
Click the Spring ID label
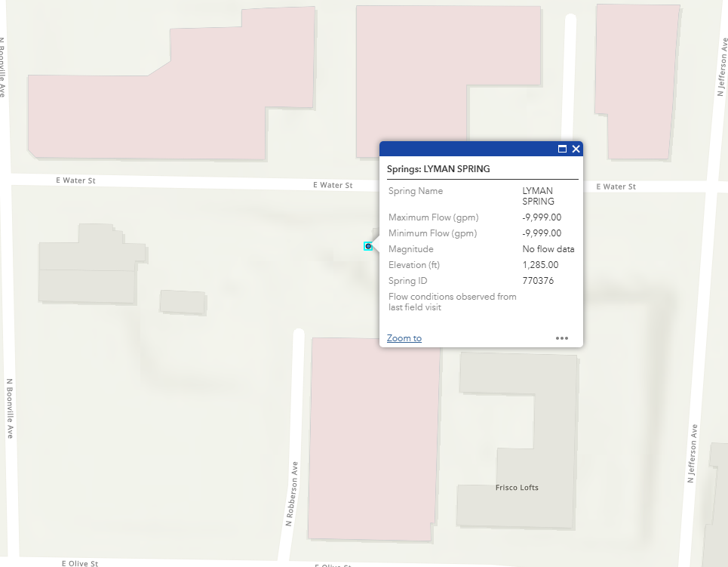tap(407, 281)
